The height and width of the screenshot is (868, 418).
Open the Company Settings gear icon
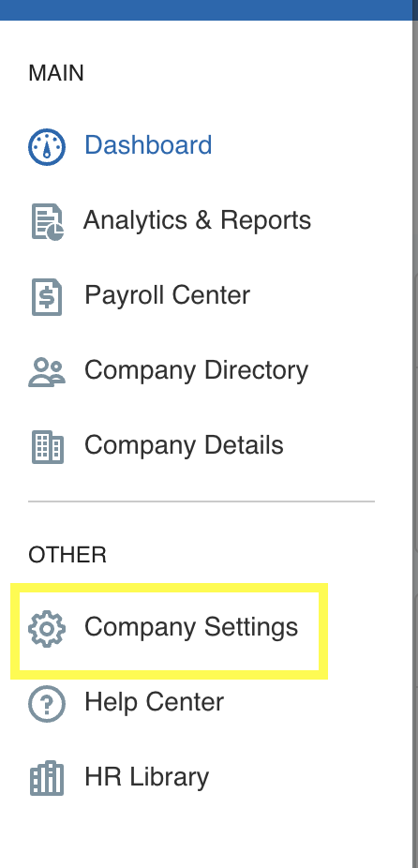pyautogui.click(x=47, y=629)
